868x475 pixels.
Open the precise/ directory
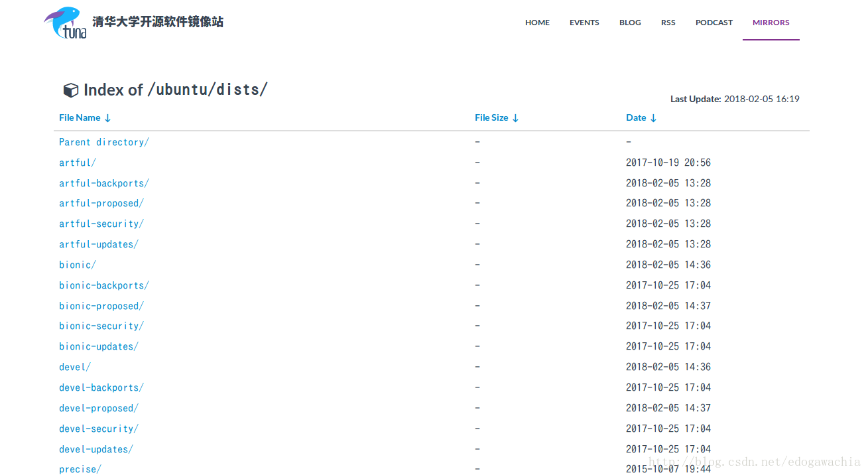[x=80, y=469]
